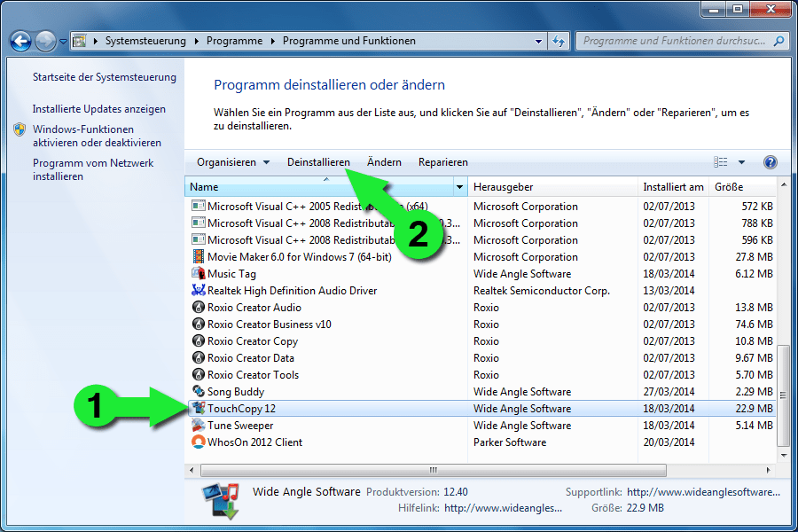This screenshot has width=798, height=532.
Task: Click the TouchCopy details pane thumbnail
Action: pos(221,501)
